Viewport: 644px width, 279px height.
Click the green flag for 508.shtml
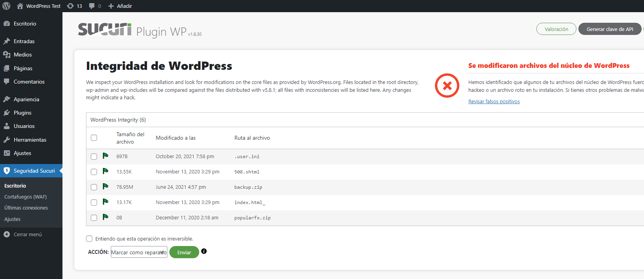105,171
